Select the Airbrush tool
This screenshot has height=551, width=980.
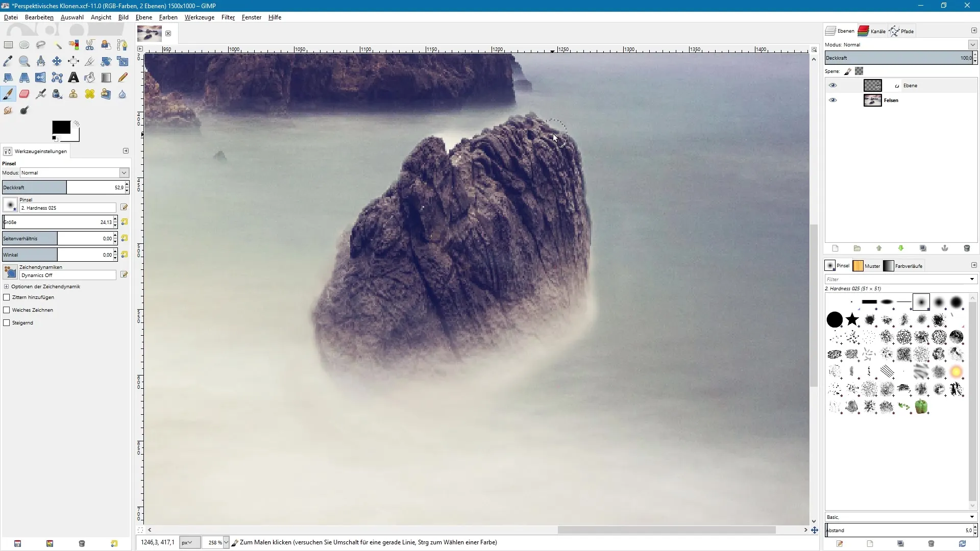(x=41, y=94)
